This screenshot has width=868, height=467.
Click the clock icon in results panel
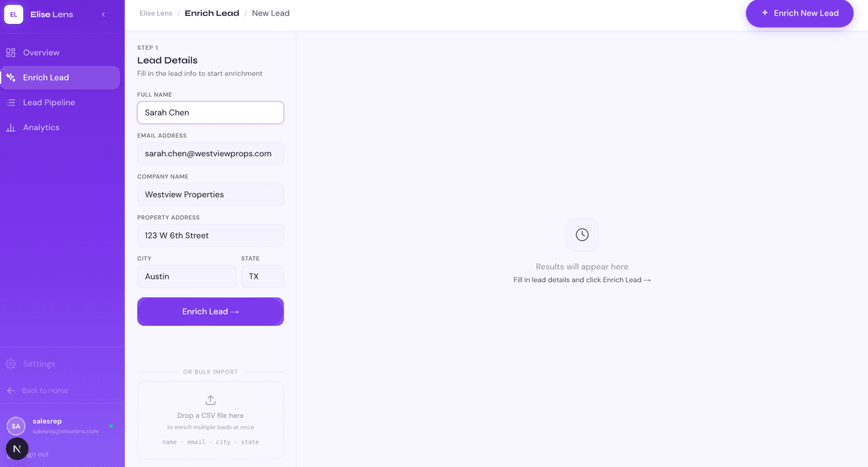tap(582, 235)
